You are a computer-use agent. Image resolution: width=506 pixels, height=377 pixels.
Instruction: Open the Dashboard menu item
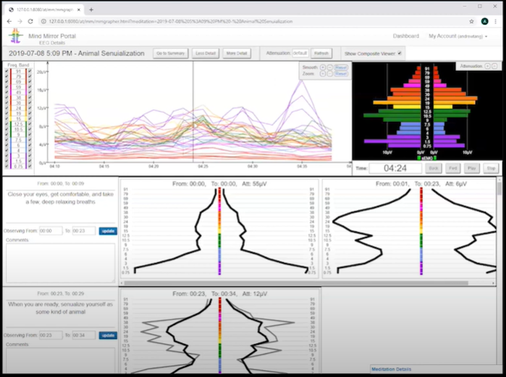coord(406,36)
